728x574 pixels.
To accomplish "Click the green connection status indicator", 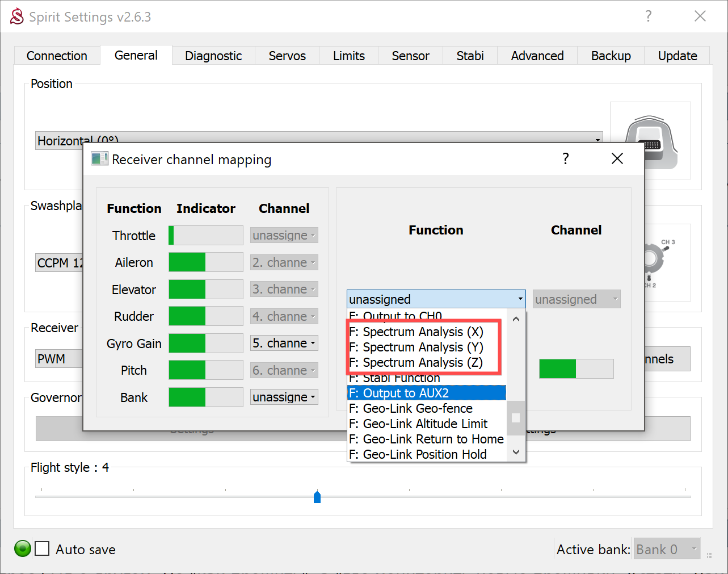I will pyautogui.click(x=23, y=548).
